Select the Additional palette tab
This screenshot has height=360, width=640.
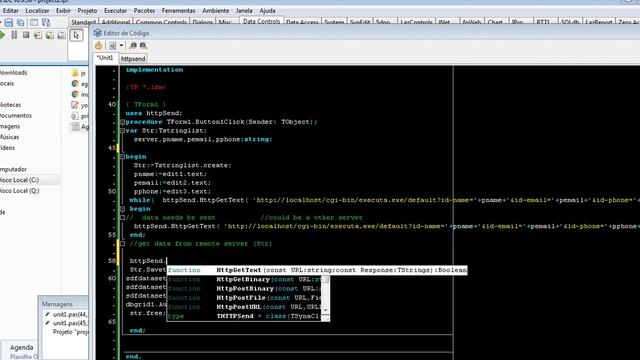click(x=116, y=22)
